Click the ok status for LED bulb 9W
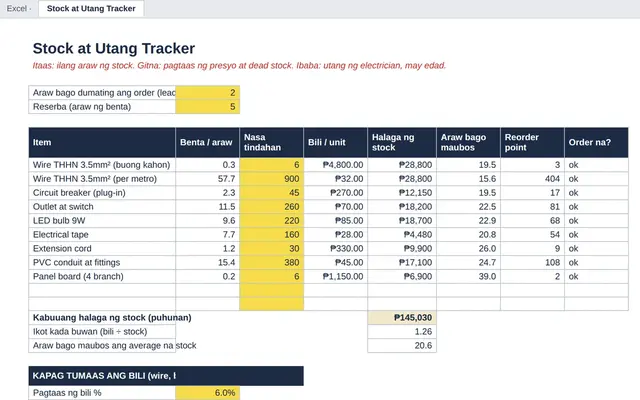This screenshot has height=400, width=640. pyautogui.click(x=596, y=220)
